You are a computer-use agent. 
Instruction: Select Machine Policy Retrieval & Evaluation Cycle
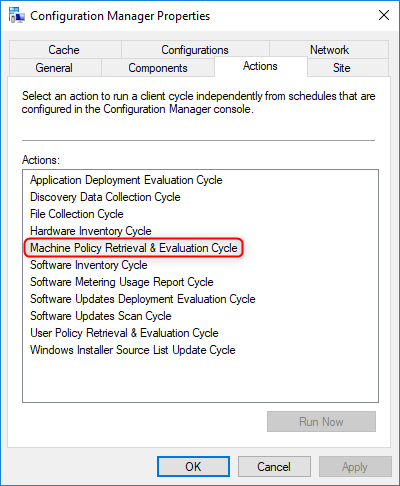pyautogui.click(x=134, y=248)
